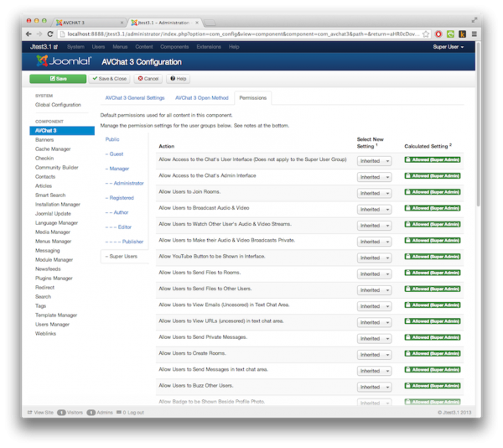Open Community Builder component settings

click(57, 168)
